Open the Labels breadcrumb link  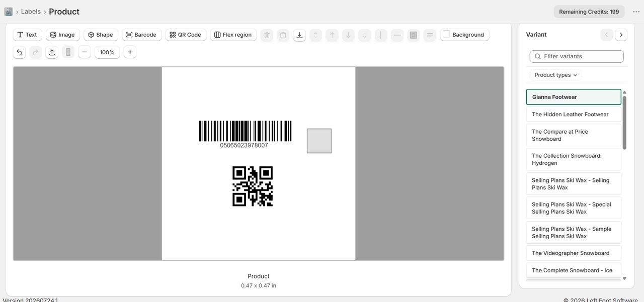tap(31, 12)
